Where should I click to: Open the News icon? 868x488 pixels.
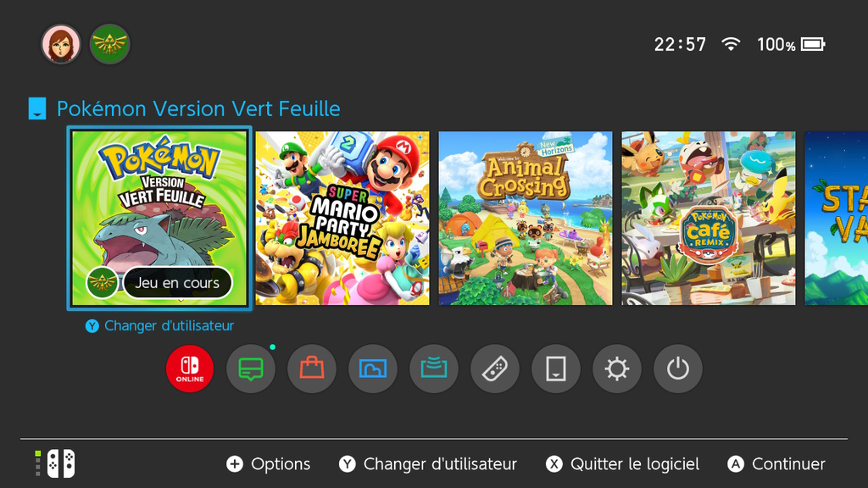point(251,369)
